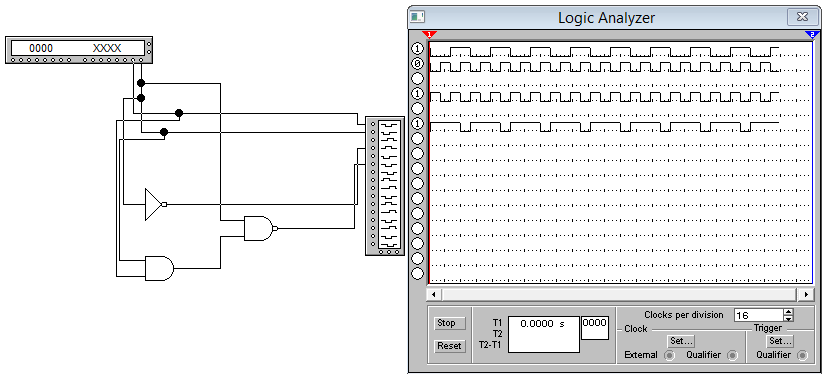The width and height of the screenshot is (827, 376).
Task: Select the logic analyzer instrument symbol
Action: [384, 186]
